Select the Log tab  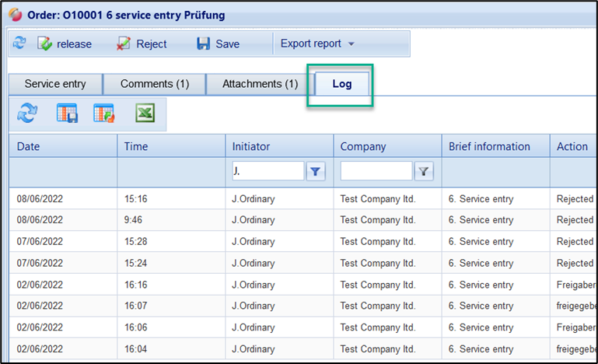coord(342,84)
